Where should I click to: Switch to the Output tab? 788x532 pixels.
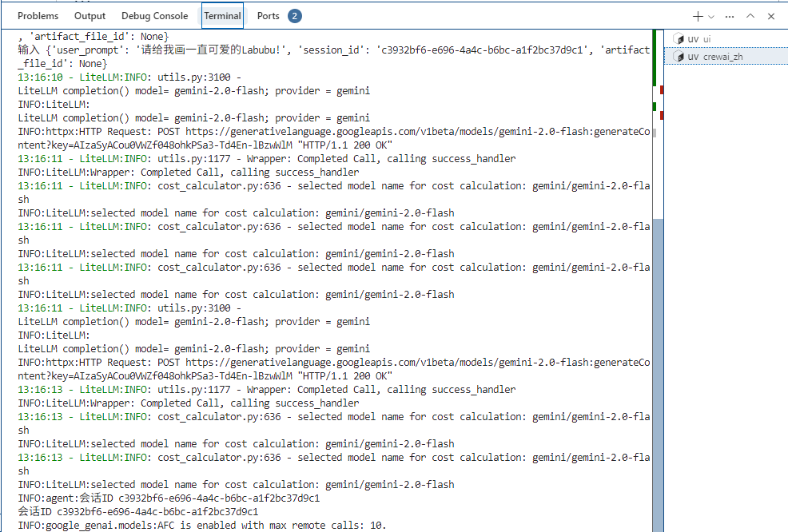[x=90, y=16]
